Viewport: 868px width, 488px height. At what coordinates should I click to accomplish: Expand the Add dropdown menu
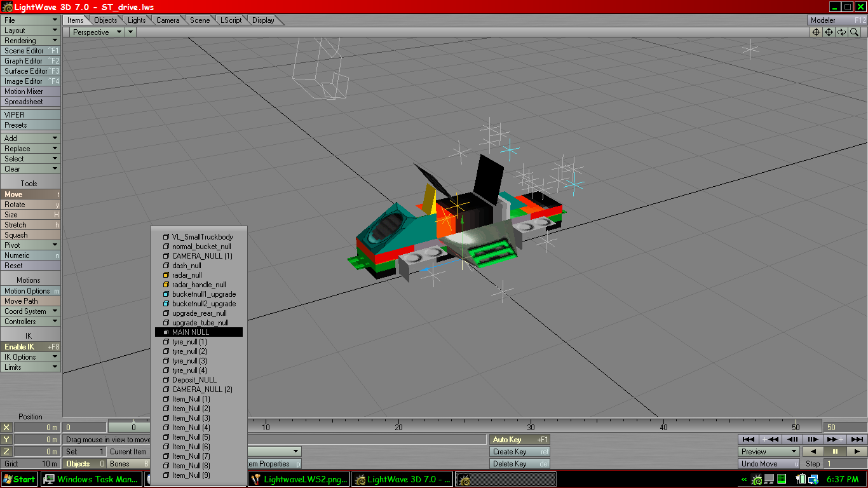pos(31,139)
